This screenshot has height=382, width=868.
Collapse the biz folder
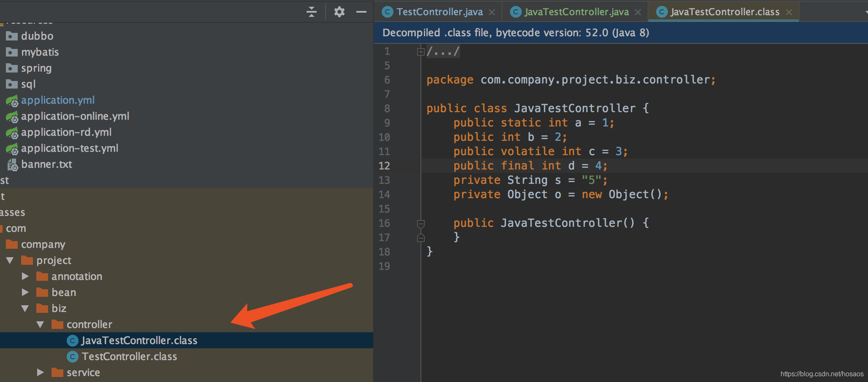click(x=25, y=309)
